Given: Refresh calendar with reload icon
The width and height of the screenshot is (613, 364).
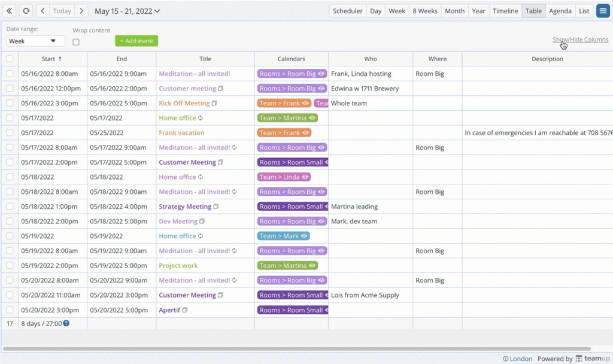Looking at the screenshot, I should pos(26,11).
